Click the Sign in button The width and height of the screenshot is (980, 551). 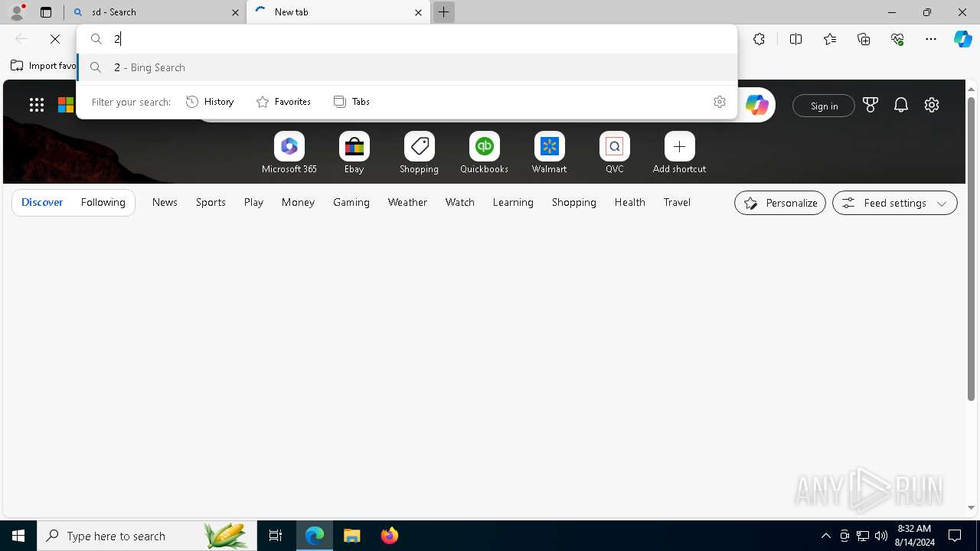pyautogui.click(x=824, y=106)
